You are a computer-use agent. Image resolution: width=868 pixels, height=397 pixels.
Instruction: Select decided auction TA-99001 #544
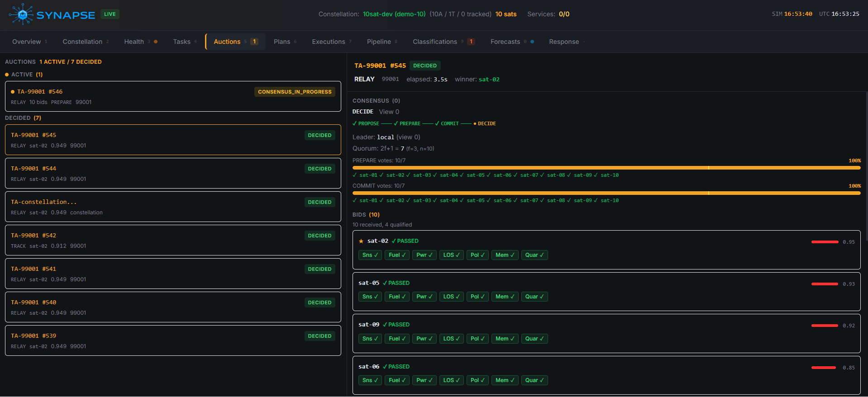click(x=173, y=173)
